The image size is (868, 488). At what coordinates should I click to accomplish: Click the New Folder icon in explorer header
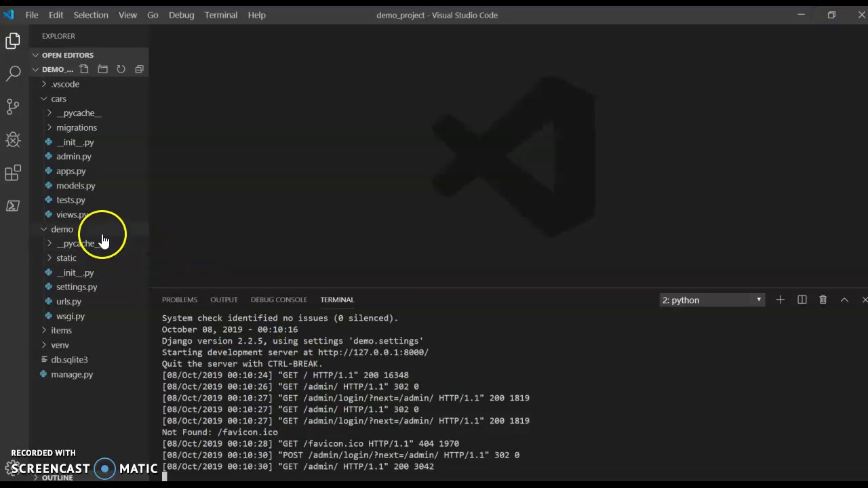102,69
